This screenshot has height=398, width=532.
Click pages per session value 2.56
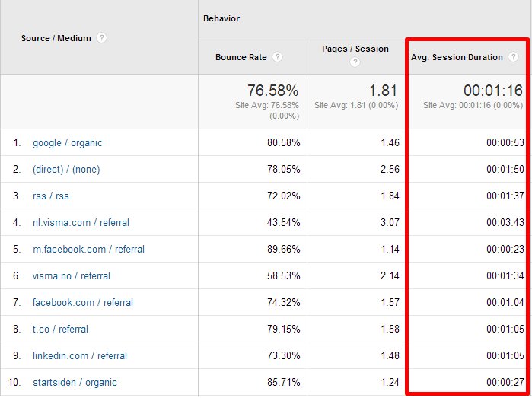(x=390, y=169)
